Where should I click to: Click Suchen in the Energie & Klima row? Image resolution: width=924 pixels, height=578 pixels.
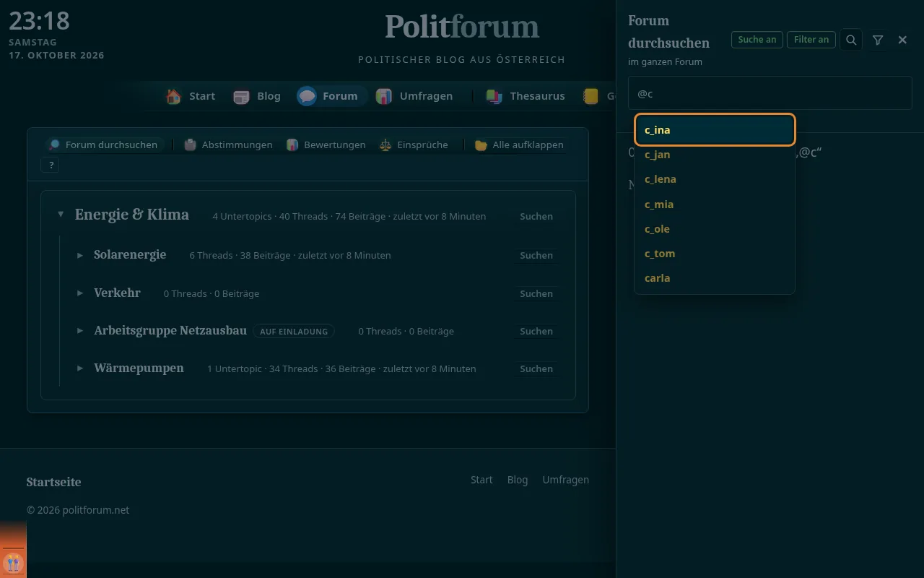click(x=536, y=216)
